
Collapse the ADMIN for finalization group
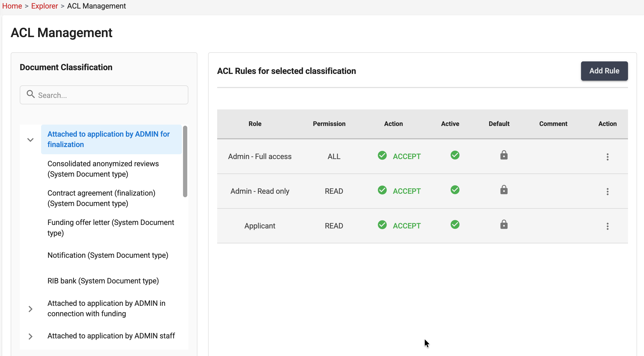coord(30,140)
